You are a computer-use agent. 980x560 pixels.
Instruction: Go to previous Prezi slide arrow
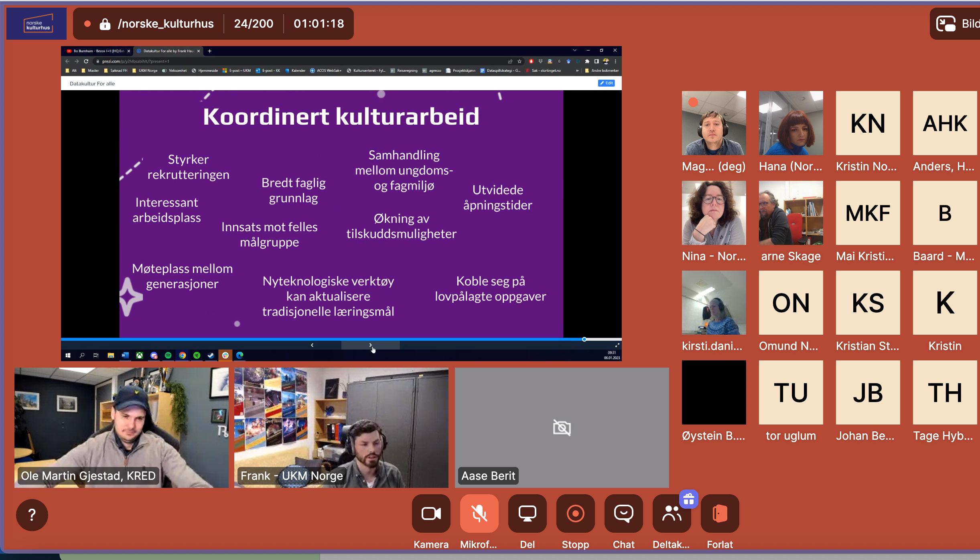[x=312, y=345]
